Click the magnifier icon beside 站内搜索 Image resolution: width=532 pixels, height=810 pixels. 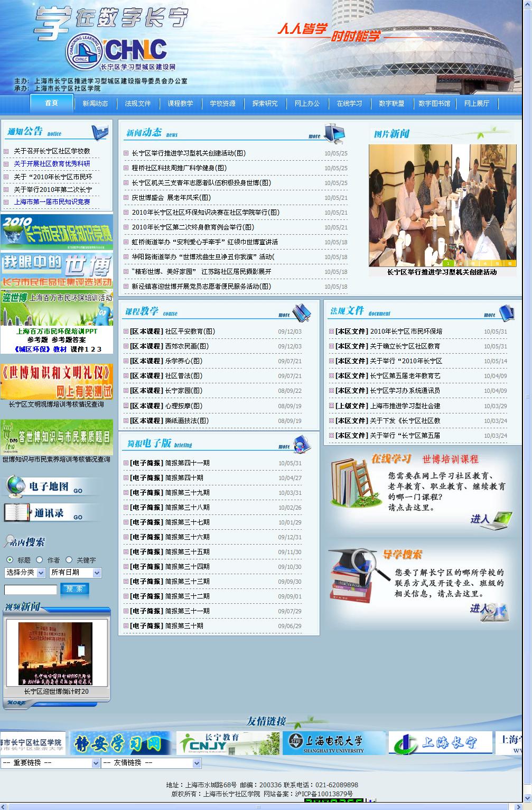pos(10,541)
